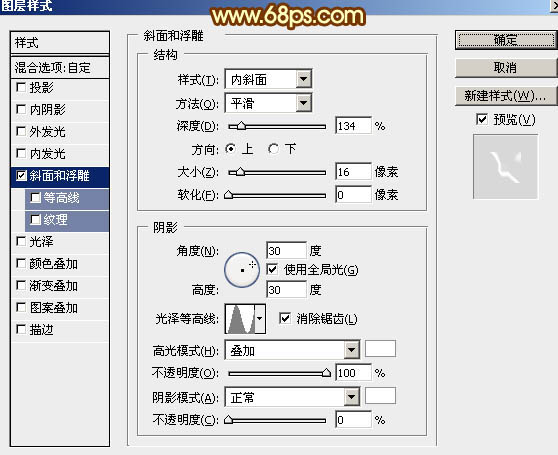This screenshot has height=455, width=558.
Task: Open the gloss contour picker arrow
Action: click(260, 319)
